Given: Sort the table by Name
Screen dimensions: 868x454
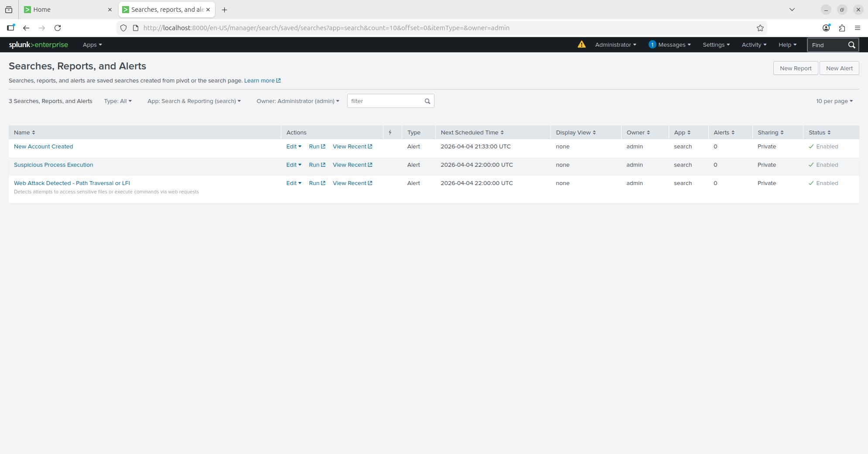Looking at the screenshot, I should [x=24, y=133].
